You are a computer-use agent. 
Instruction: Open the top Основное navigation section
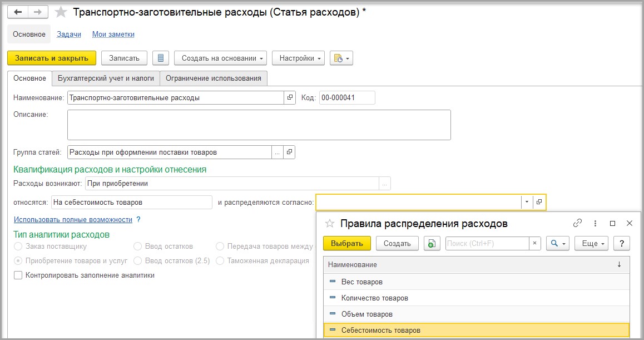(29, 34)
